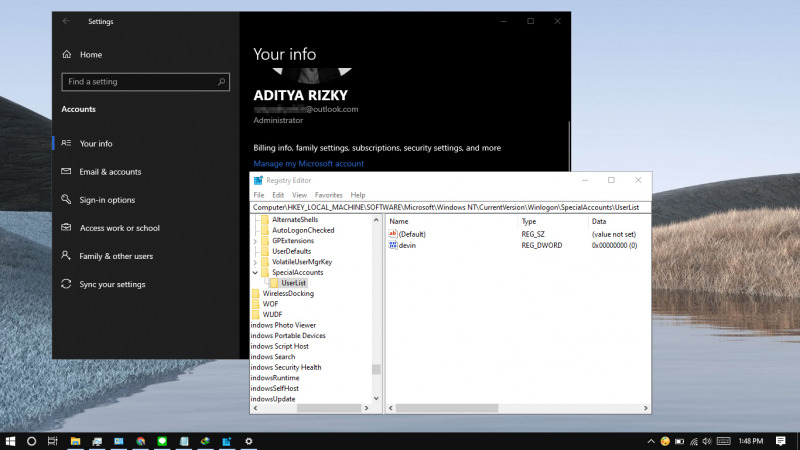Select the Windows Security Health key
Viewport: 800px width, 450px height.
point(286,367)
